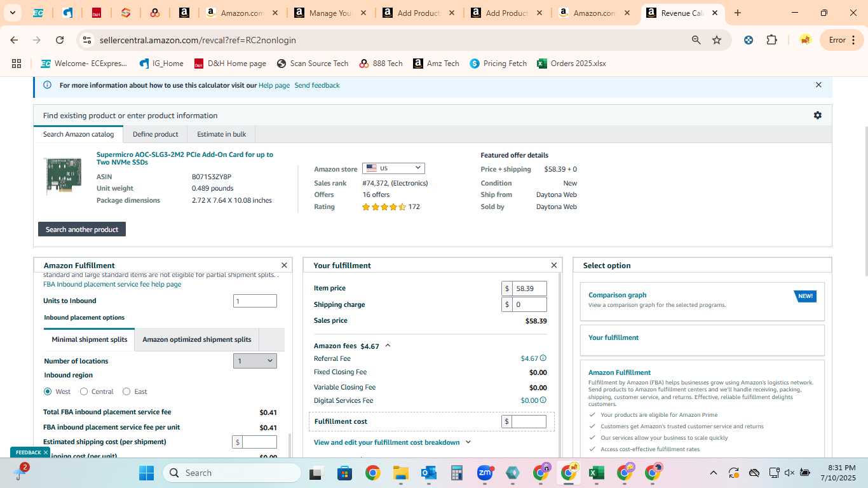Click the Send feedback link
Screen dimensions: 868x488
(317, 85)
